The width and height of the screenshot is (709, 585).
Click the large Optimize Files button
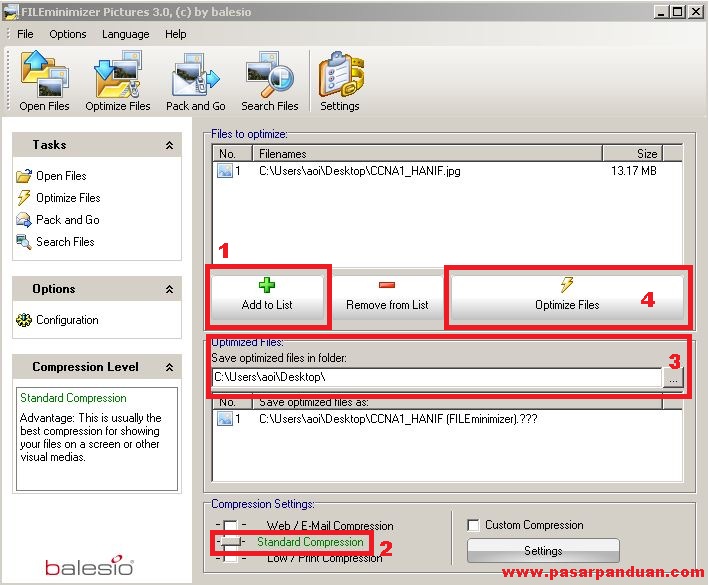[567, 297]
